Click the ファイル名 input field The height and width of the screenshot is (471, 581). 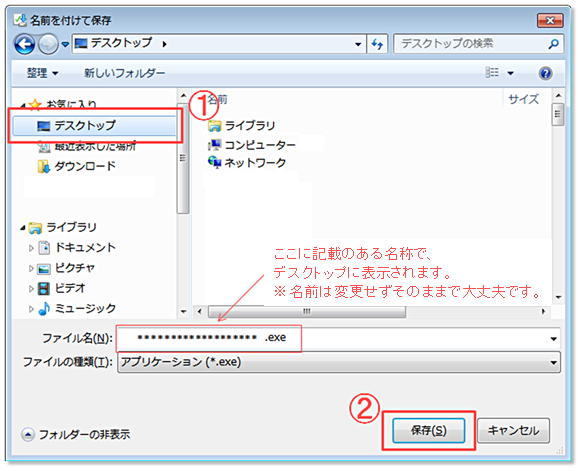tap(338, 338)
